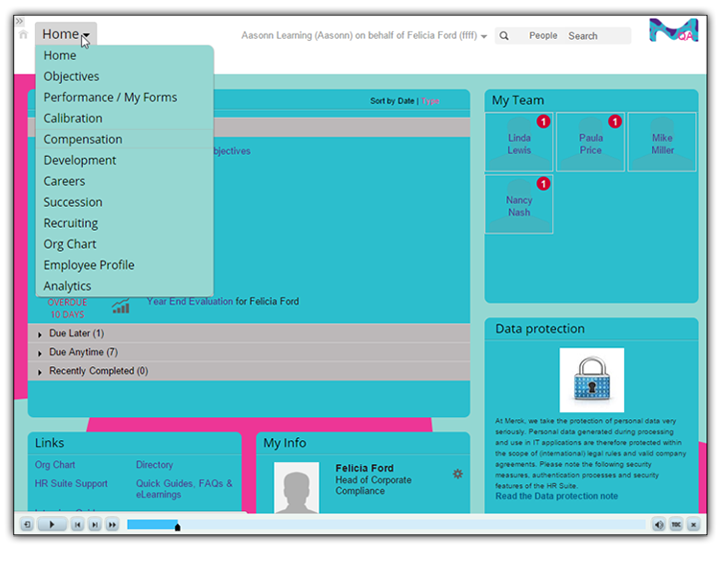Click the play button in playback bar
The width and height of the screenshot is (723, 574).
tap(52, 524)
